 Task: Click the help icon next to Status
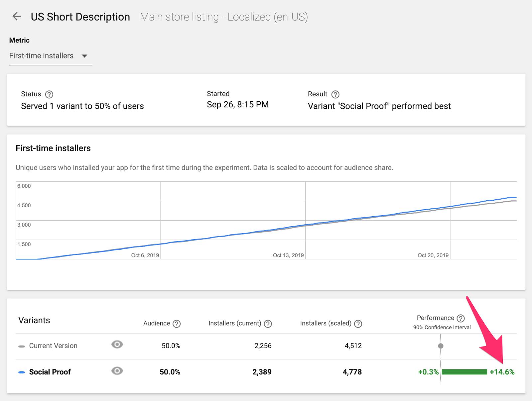coord(49,94)
